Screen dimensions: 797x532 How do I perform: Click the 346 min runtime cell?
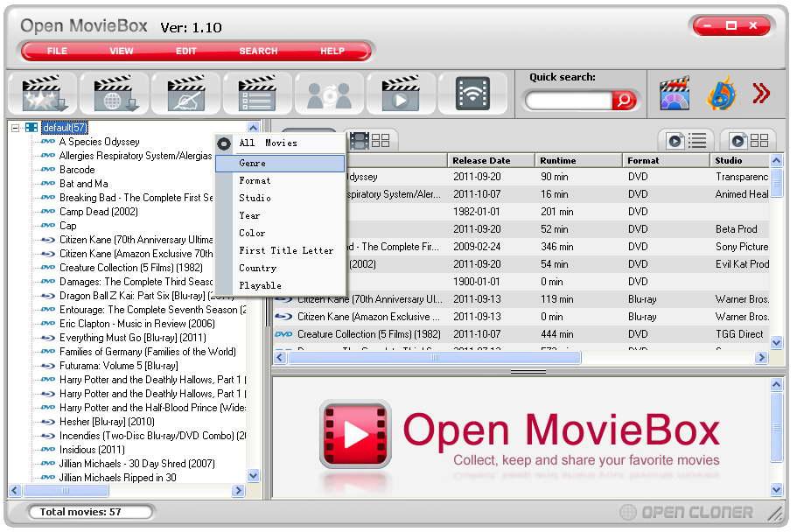click(557, 247)
